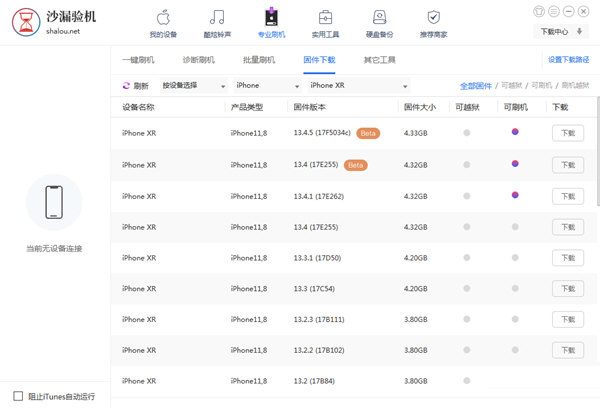Image resolution: width=600 pixels, height=408 pixels.
Task: Enable 阻止iTunes自动运行 checkbox
Action: (x=18, y=395)
